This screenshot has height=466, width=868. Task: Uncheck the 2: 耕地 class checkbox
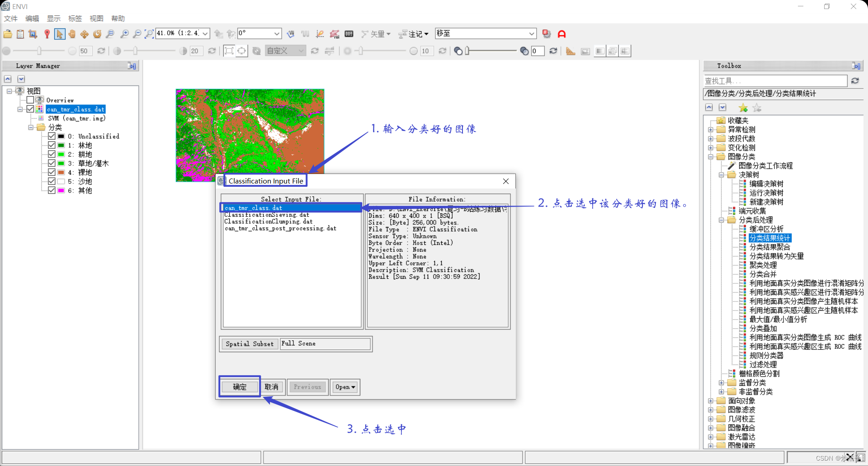[x=52, y=154]
